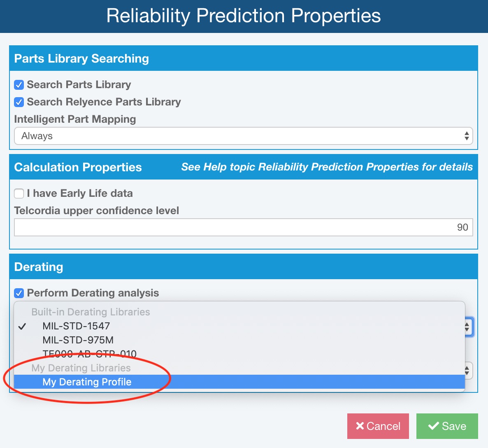Enable the I have Early Life data checkbox
This screenshot has height=448, width=488.
point(19,194)
